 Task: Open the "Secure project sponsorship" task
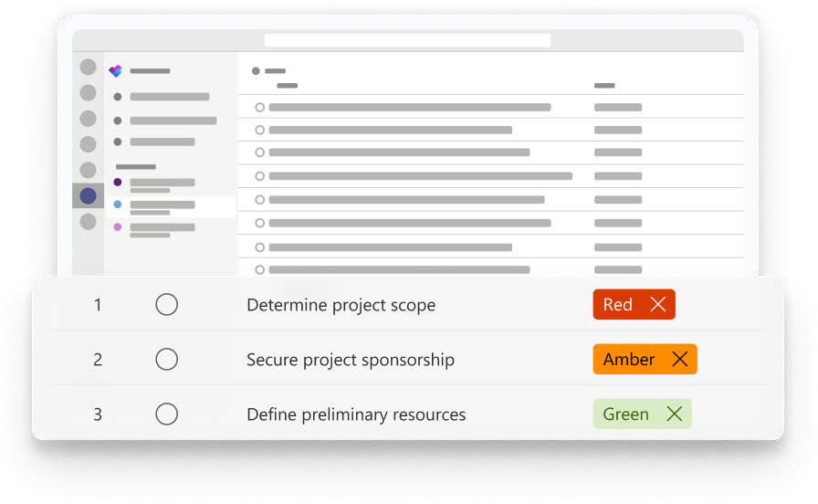pos(350,360)
